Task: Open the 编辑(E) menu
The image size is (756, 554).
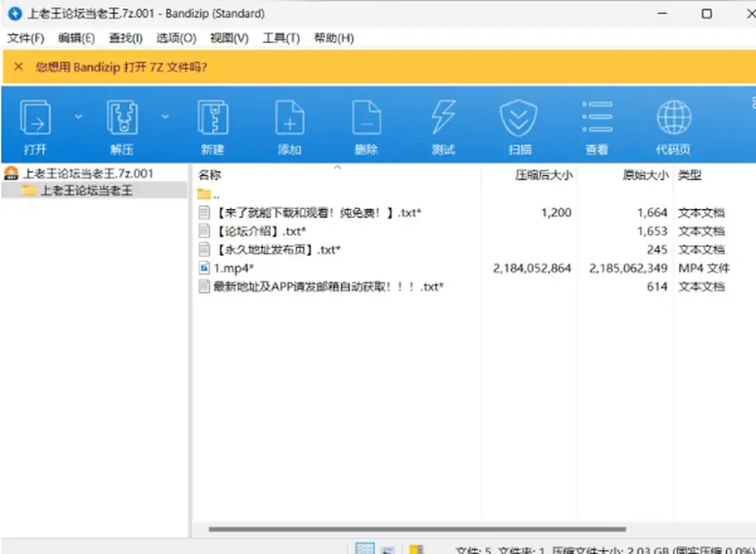Action: pos(76,38)
